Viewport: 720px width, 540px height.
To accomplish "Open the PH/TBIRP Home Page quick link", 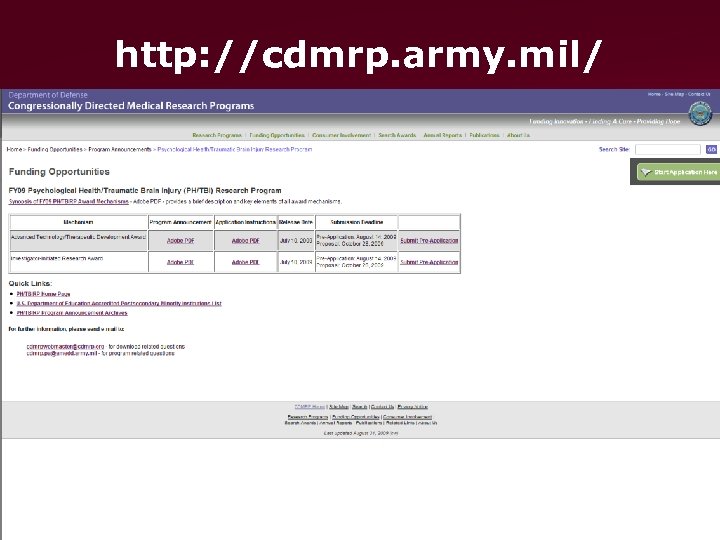I will tap(43, 294).
